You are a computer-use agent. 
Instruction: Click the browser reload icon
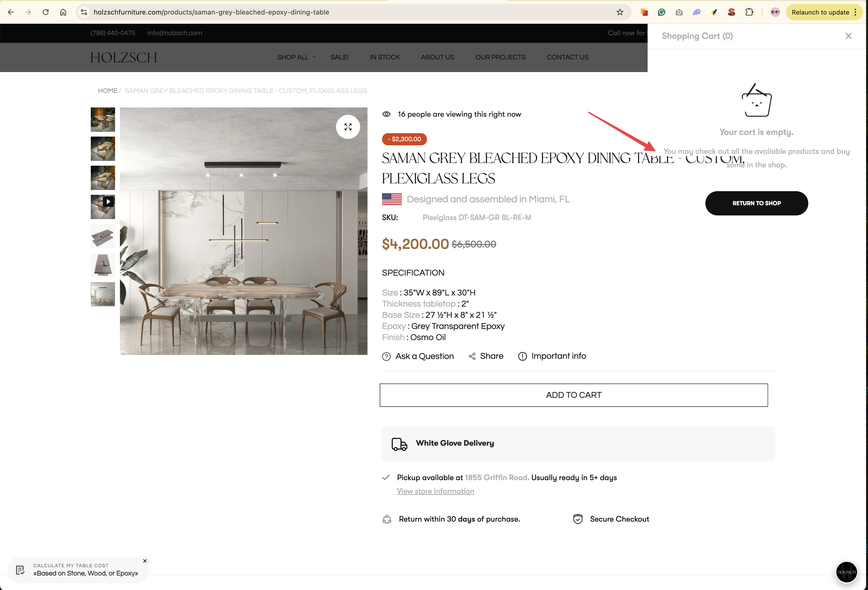[46, 12]
